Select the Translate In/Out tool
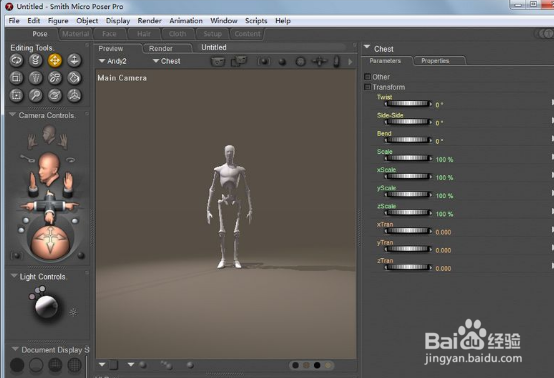Image resolution: width=554 pixels, height=378 pixels. [x=74, y=60]
